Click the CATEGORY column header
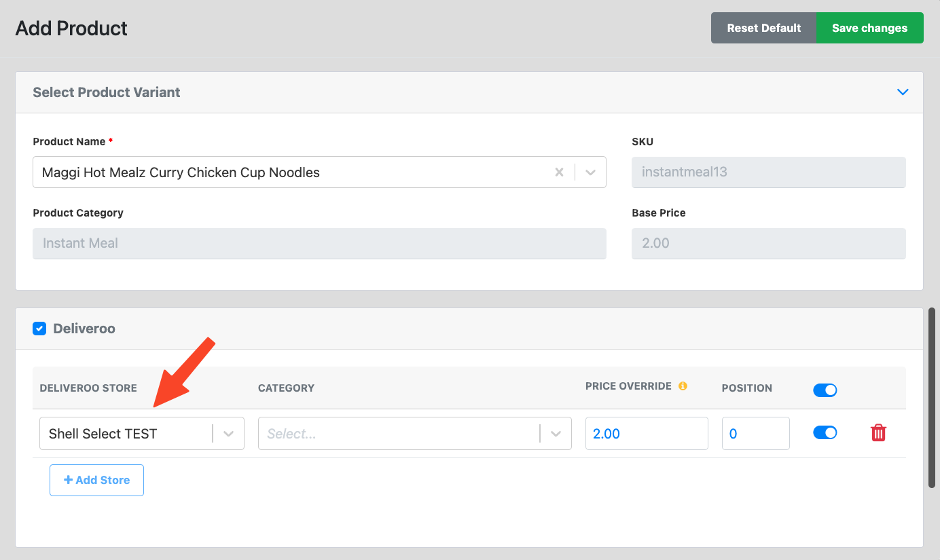The height and width of the screenshot is (560, 940). pyautogui.click(x=286, y=388)
